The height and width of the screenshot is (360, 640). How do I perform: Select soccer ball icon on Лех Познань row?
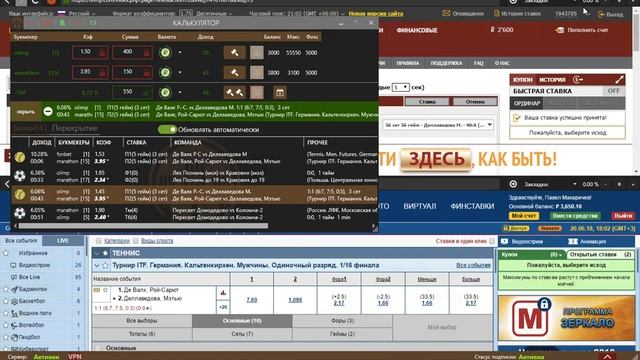pyautogui.click(x=20, y=176)
